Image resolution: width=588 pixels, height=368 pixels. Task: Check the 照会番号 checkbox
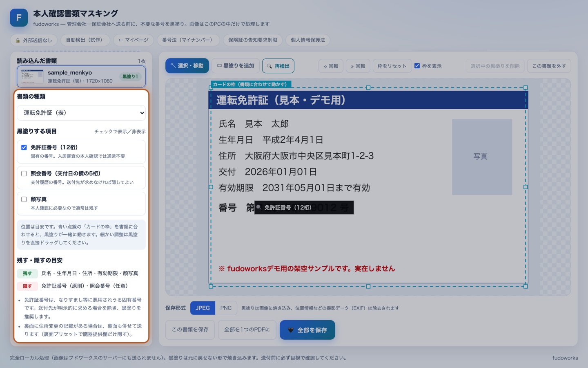tap(24, 173)
